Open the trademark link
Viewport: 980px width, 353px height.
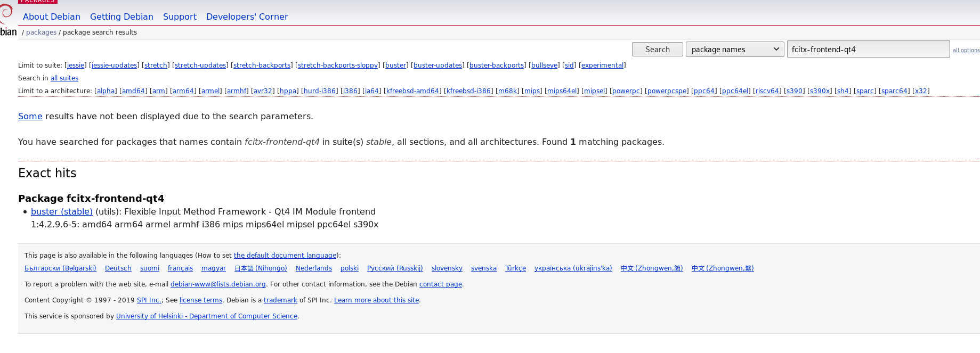pyautogui.click(x=280, y=300)
